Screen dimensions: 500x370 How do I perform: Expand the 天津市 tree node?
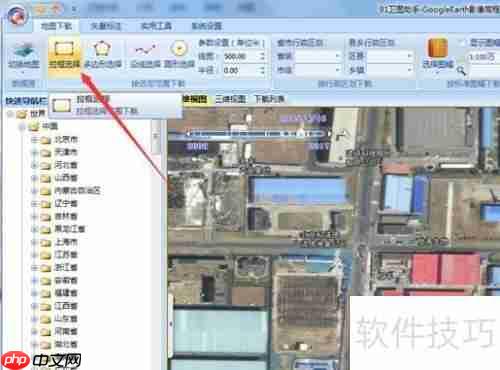point(34,153)
